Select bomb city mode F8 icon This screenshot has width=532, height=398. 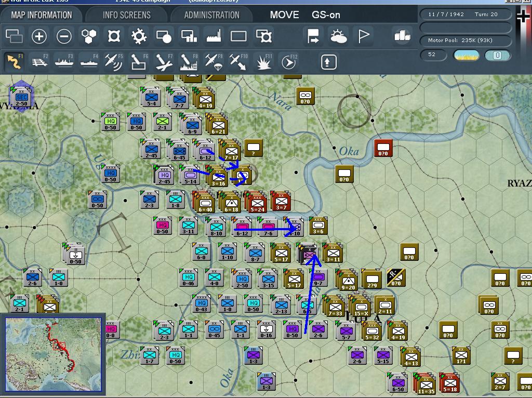189,62
